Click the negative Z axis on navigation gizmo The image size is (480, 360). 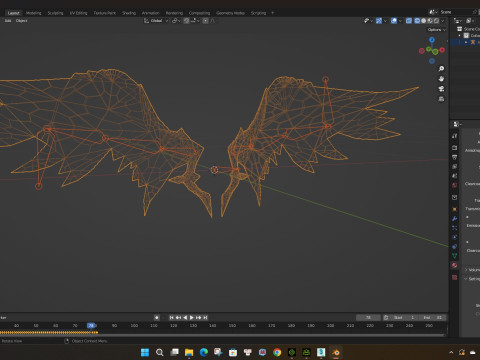(x=432, y=61)
